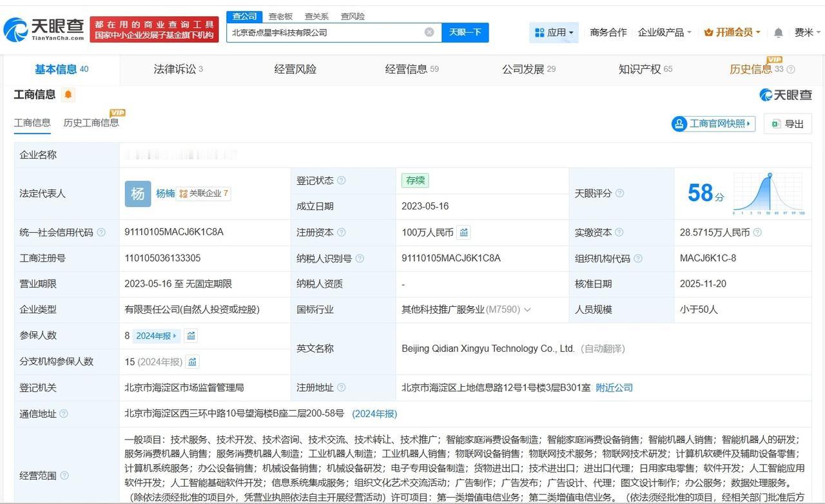
Task: Click the chart icon in the 参保人数 row
Action: coord(191,336)
